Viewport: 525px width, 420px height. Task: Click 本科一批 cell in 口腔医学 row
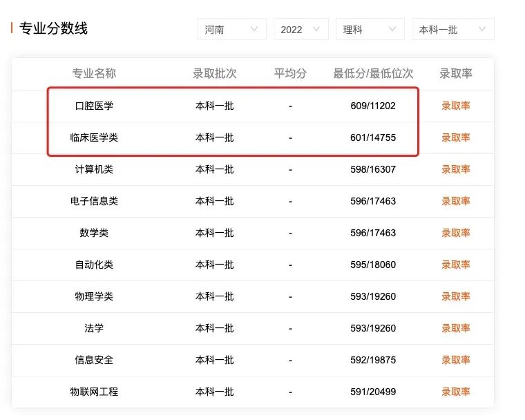click(x=215, y=106)
